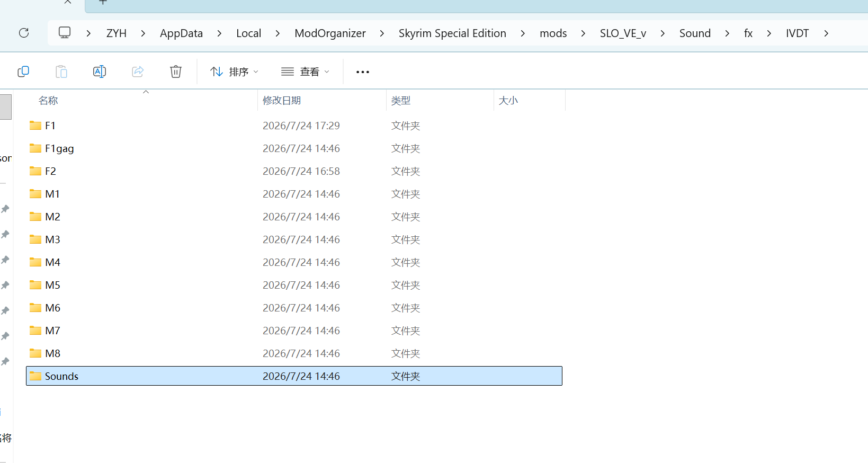Select the M6 folder
Screen dimensions: 868x463
click(294, 308)
